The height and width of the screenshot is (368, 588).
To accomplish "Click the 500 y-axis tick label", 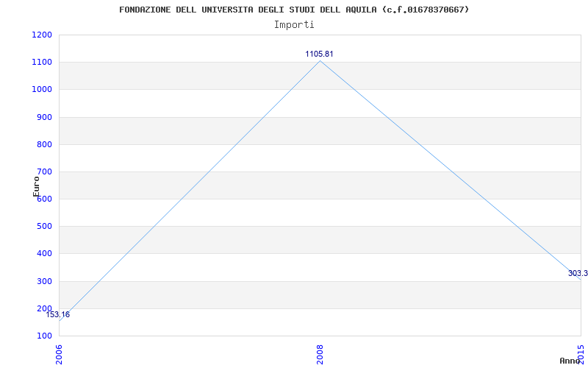I will pos(44,227).
